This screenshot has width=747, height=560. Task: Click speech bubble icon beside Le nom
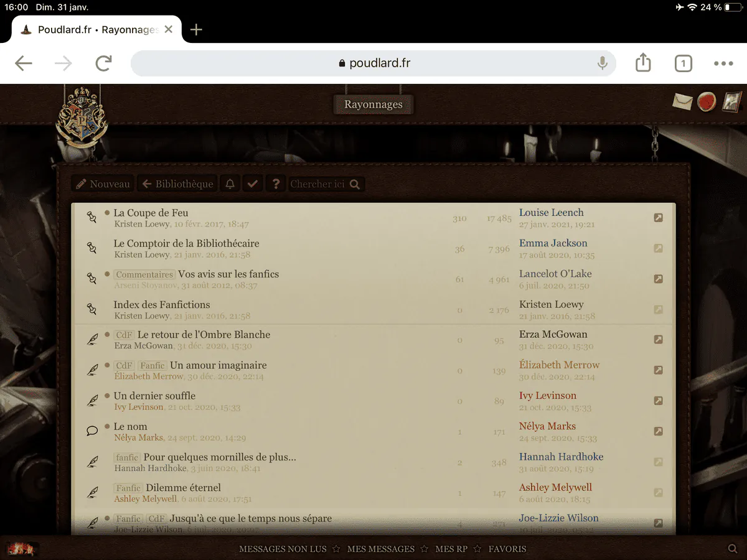coord(92,431)
